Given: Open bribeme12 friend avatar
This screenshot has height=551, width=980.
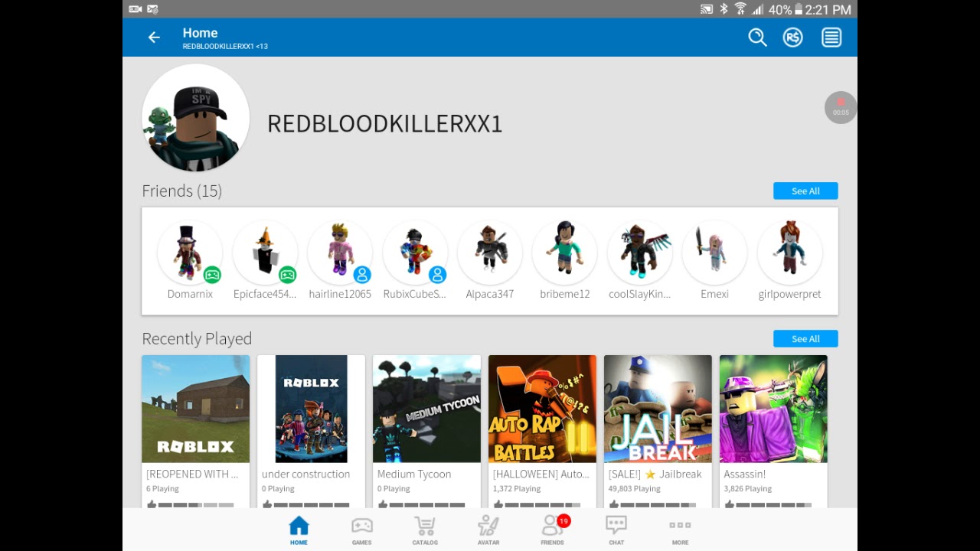Looking at the screenshot, I should coord(565,253).
